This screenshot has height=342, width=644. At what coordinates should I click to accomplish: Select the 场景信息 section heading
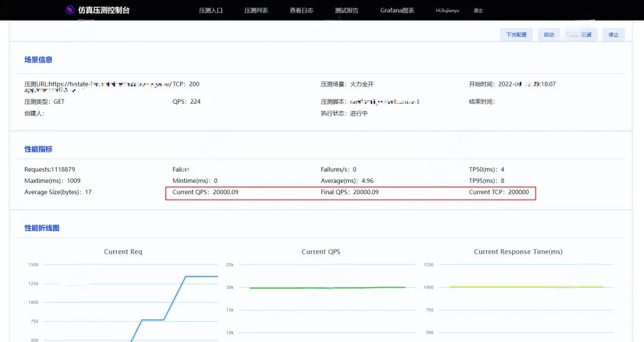coord(38,60)
